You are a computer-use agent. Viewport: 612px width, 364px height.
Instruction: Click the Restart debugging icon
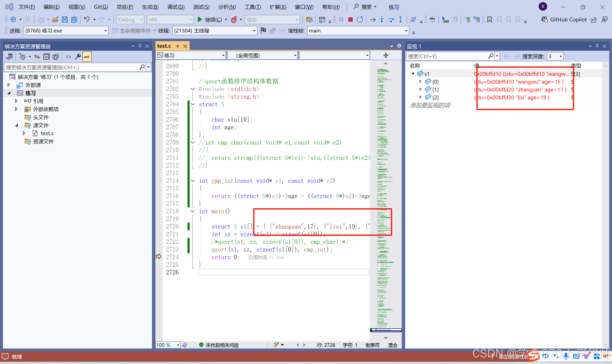point(360,20)
